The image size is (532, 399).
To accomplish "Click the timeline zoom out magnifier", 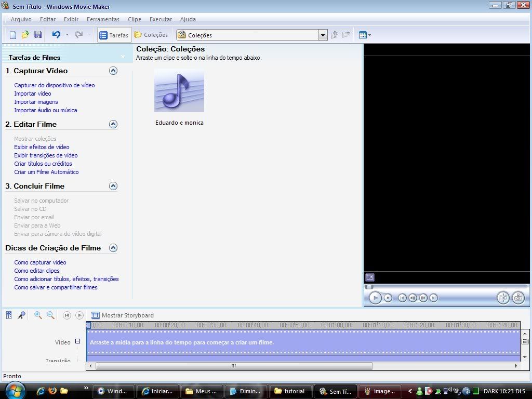I will [51, 315].
